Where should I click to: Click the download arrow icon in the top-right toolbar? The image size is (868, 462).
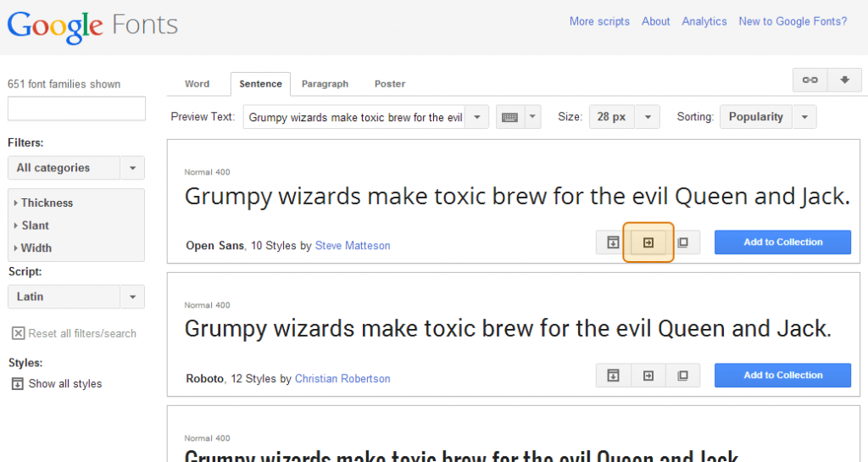pos(844,81)
